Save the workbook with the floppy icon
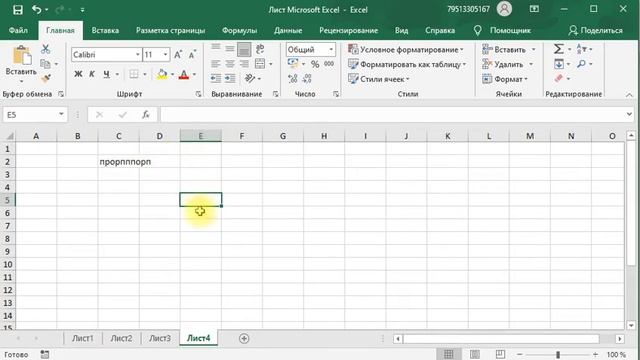 (18, 10)
